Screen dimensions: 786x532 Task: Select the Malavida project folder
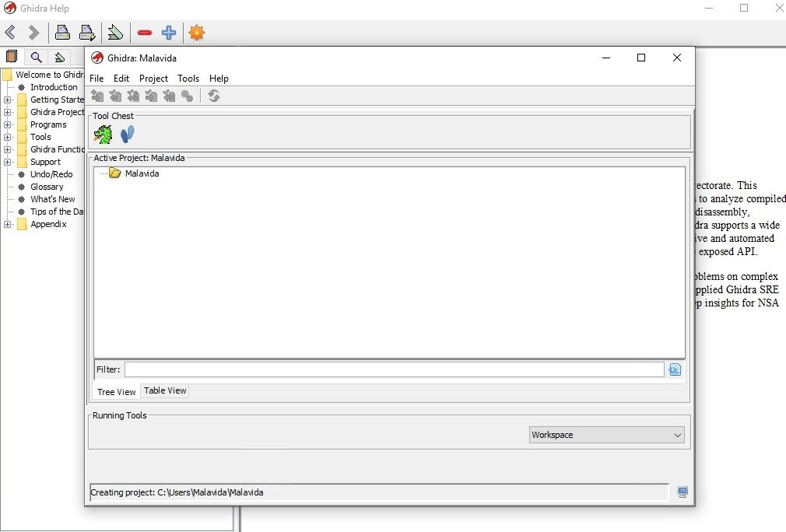click(135, 173)
